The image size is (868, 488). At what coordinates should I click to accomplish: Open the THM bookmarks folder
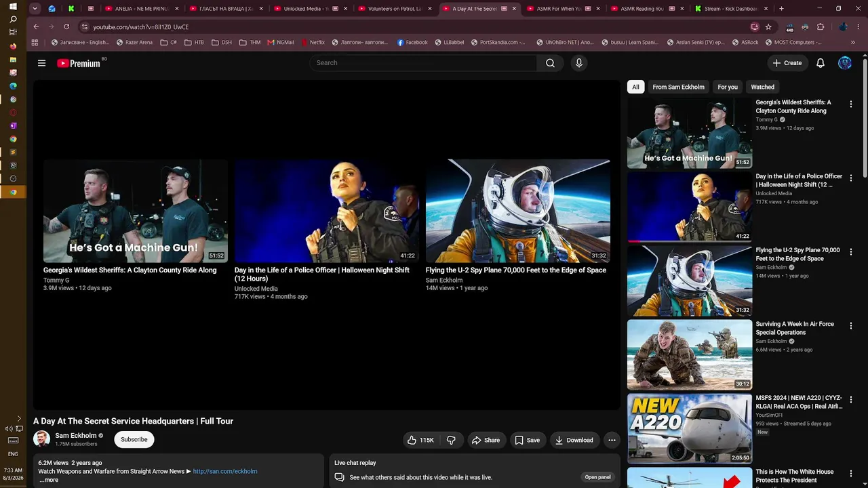pyautogui.click(x=249, y=42)
